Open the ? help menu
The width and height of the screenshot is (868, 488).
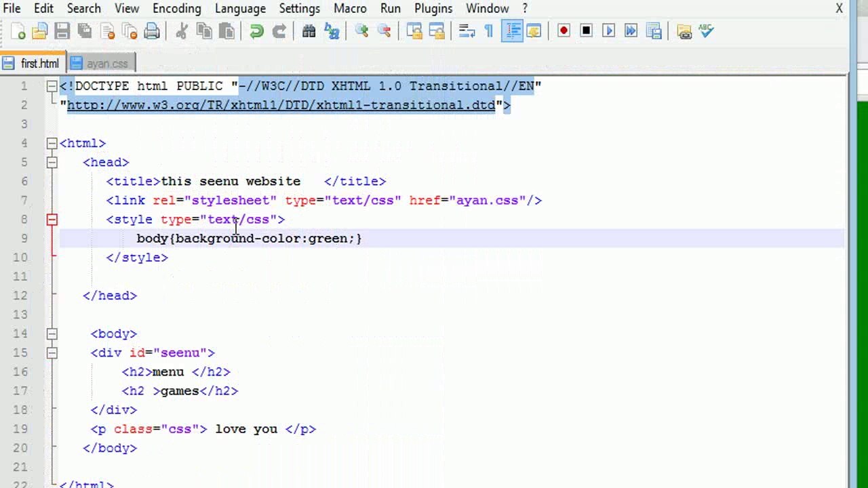tap(525, 9)
